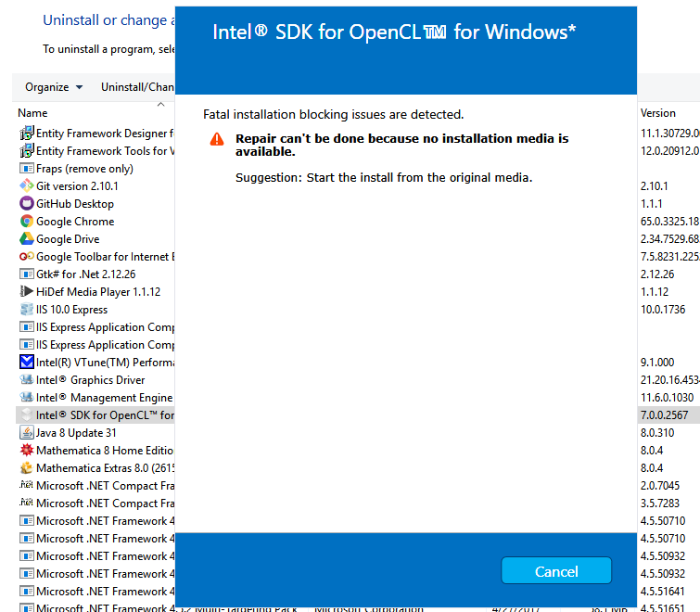Image resolution: width=700 pixels, height=612 pixels.
Task: Select the Mathematica 8 Home Edition icon
Action: click(x=27, y=451)
